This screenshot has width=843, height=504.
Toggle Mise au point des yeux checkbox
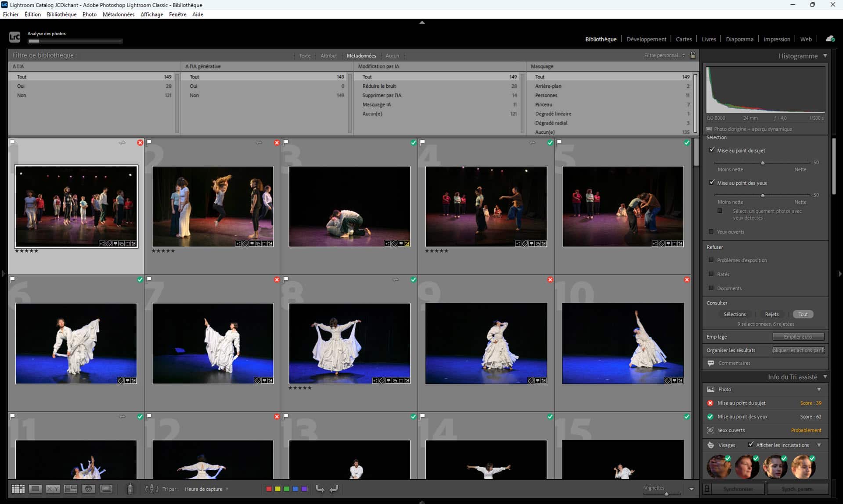point(711,182)
